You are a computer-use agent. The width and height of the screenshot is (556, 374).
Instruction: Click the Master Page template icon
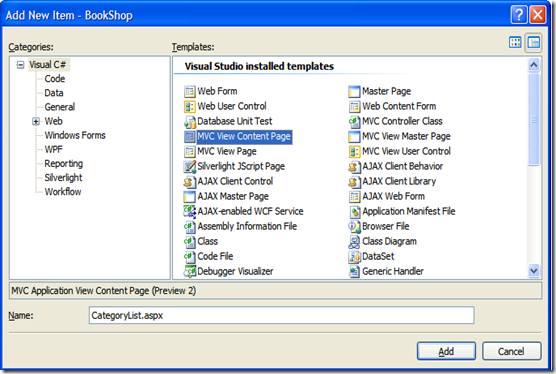(x=354, y=91)
